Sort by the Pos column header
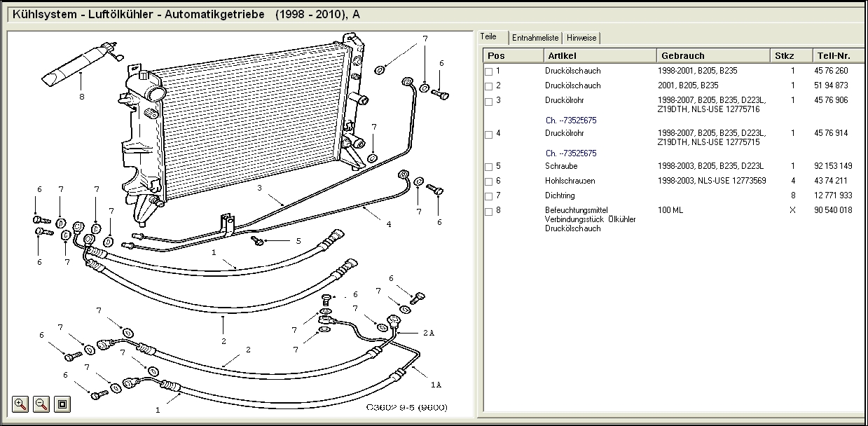The image size is (868, 426). coord(514,55)
